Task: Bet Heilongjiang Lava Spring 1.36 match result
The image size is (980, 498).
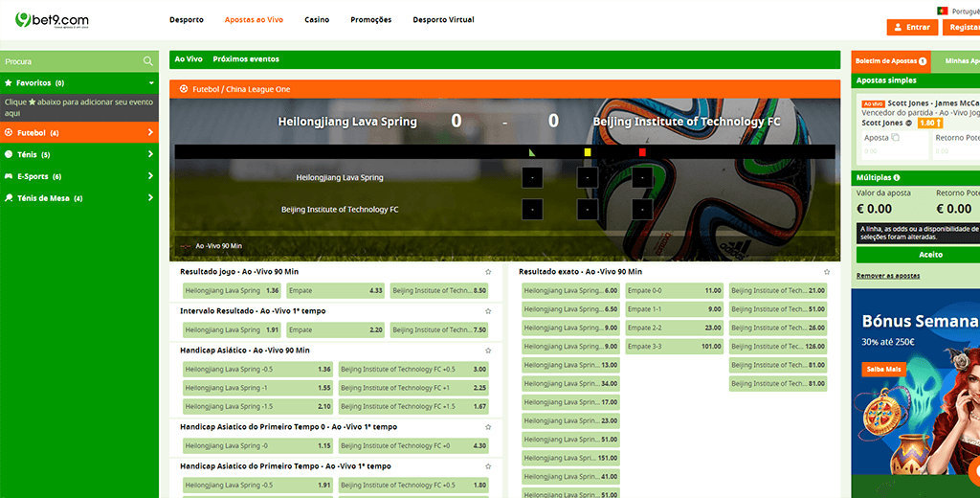Action: pyautogui.click(x=233, y=291)
